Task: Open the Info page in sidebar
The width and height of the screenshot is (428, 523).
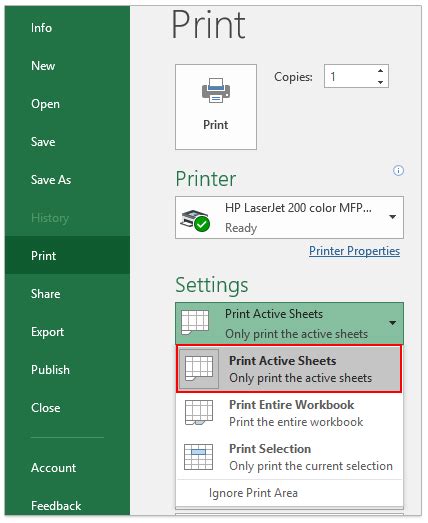Action: [41, 28]
